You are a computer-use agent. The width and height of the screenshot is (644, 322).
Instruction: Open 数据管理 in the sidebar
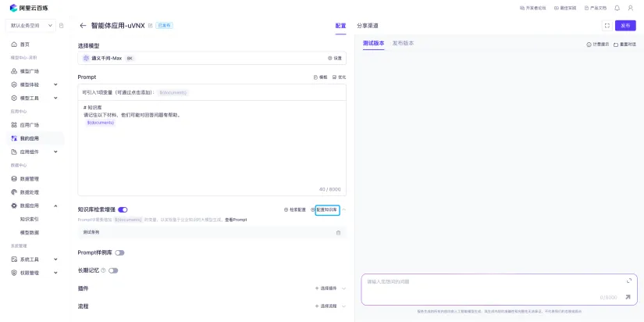coord(25,179)
